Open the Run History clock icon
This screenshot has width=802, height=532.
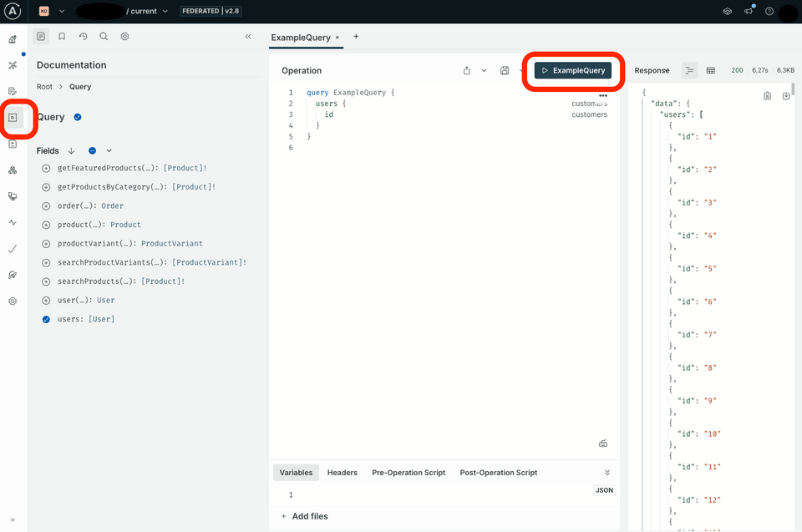[x=83, y=36]
